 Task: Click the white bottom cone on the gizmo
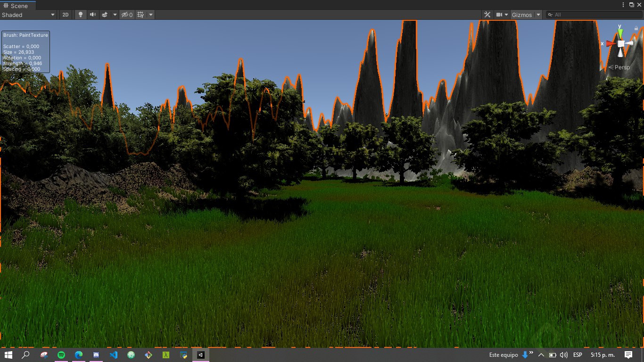click(620, 53)
